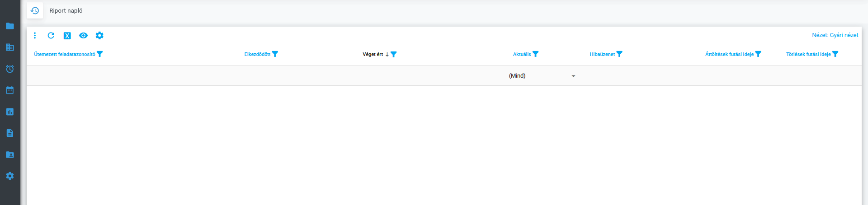Open the three-dot more options menu
The height and width of the screenshot is (205, 868).
[35, 35]
